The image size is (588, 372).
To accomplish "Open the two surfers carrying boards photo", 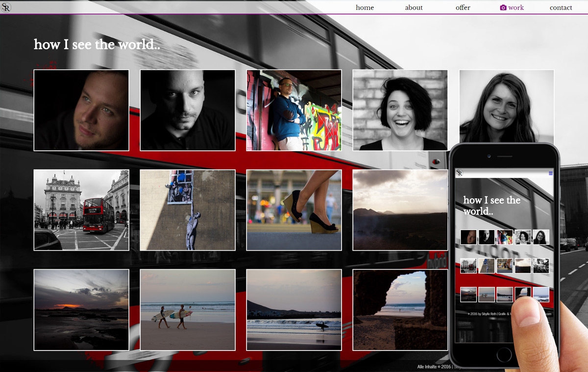I will (x=188, y=310).
